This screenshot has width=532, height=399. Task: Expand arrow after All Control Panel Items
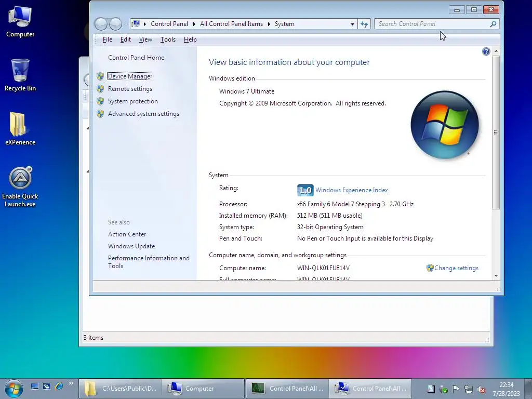click(x=269, y=24)
